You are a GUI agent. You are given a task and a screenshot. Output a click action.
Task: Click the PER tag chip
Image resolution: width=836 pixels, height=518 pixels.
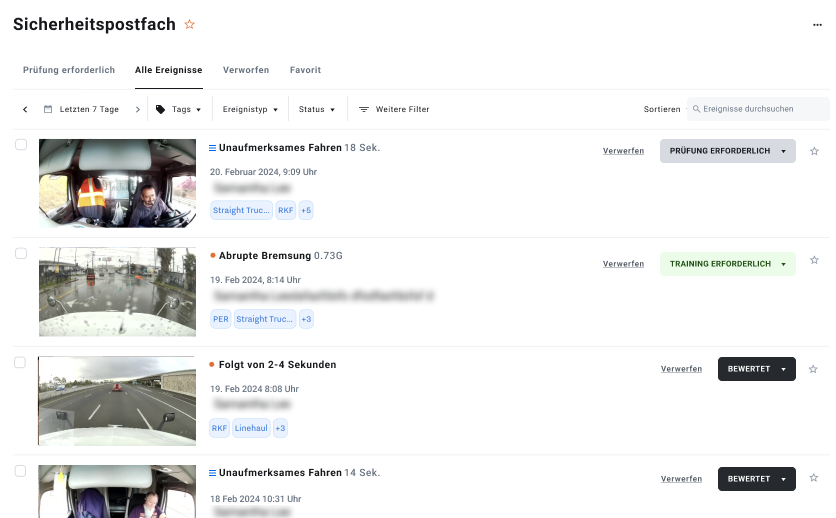221,319
